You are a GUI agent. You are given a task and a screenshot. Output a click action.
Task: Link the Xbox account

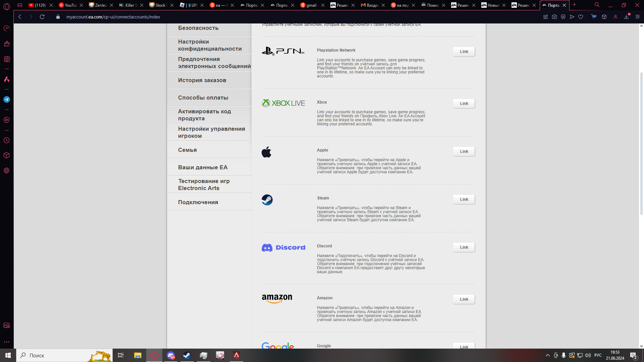(x=464, y=104)
